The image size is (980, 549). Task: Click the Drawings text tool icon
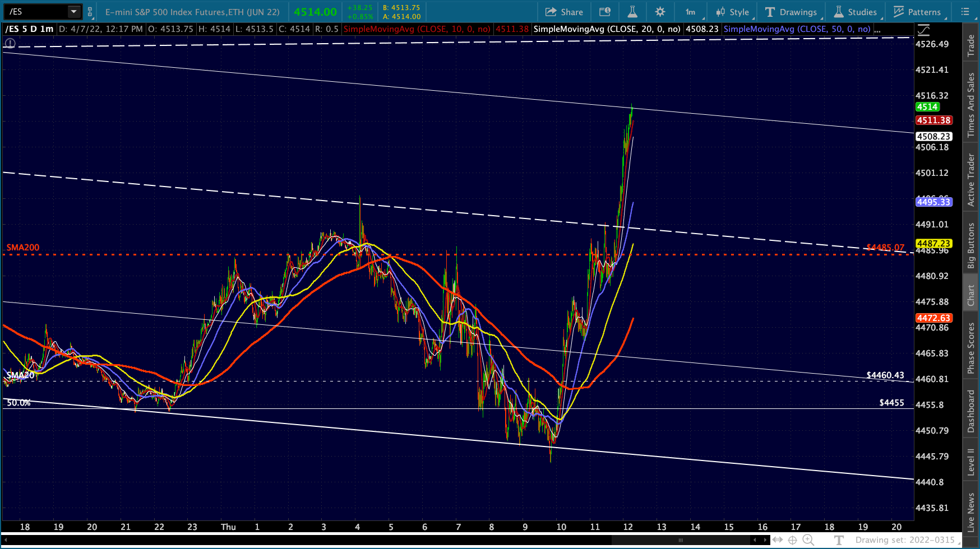pyautogui.click(x=770, y=12)
